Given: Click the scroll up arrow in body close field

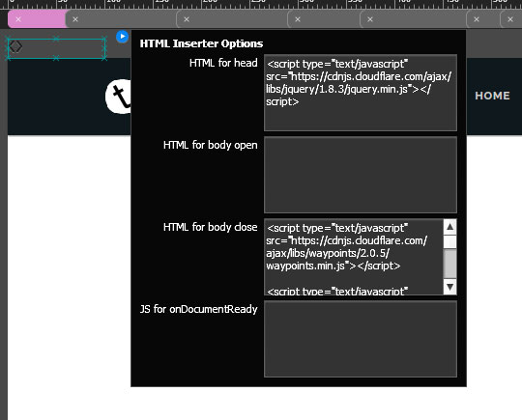Looking at the screenshot, I should click(449, 227).
